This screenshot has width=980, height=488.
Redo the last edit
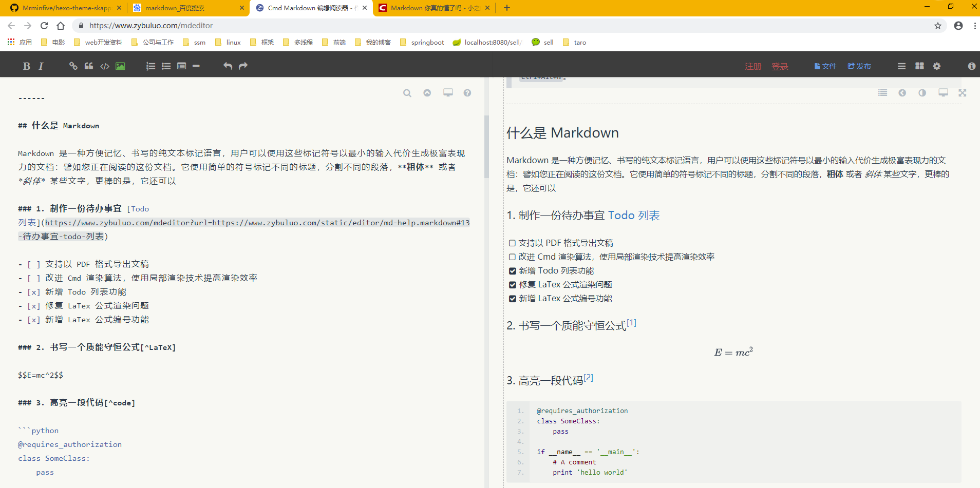(x=243, y=66)
